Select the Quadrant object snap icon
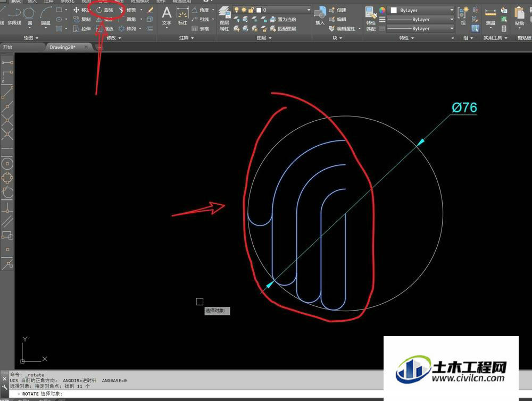Screen dimensions: 532x401 pos(7,178)
